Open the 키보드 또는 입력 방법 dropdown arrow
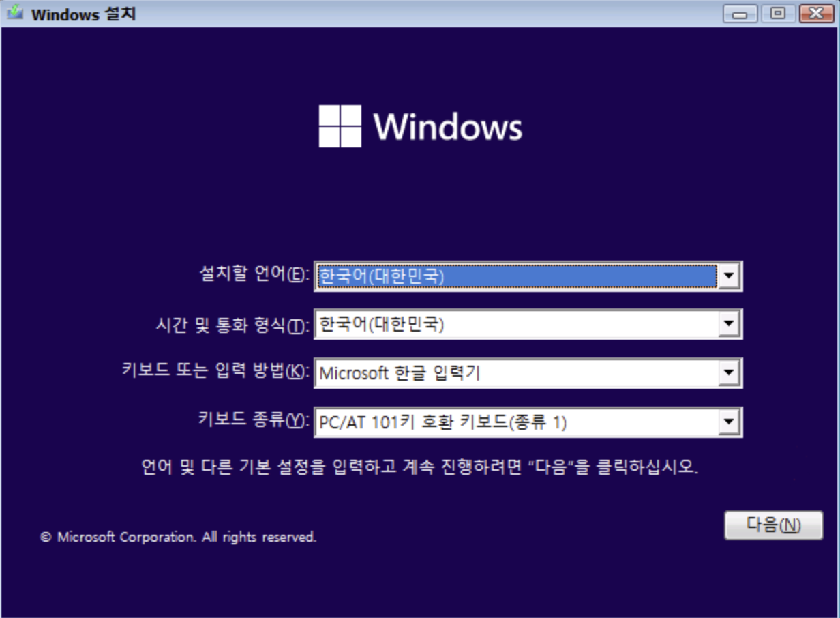This screenshot has height=618, width=840. (729, 373)
